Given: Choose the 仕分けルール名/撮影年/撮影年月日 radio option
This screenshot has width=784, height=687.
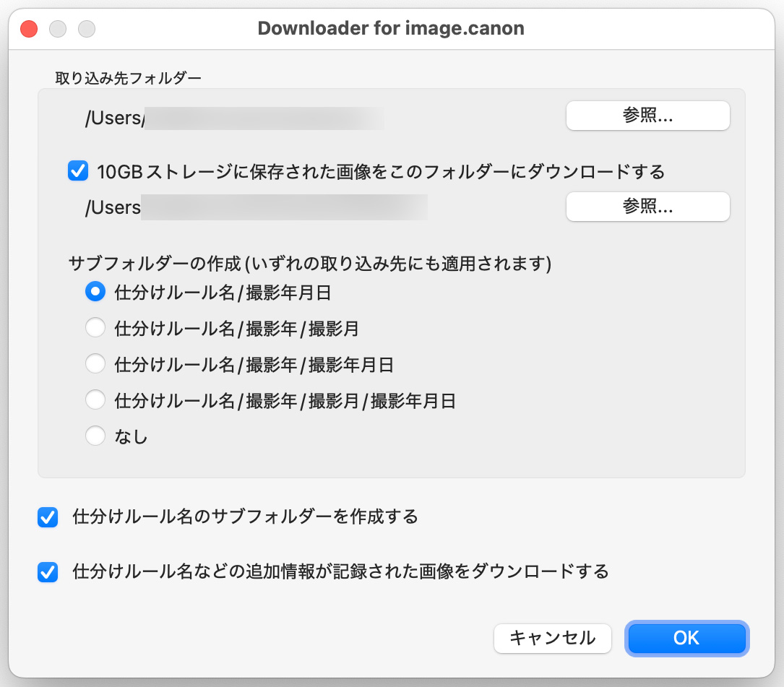Looking at the screenshot, I should pyautogui.click(x=95, y=364).
